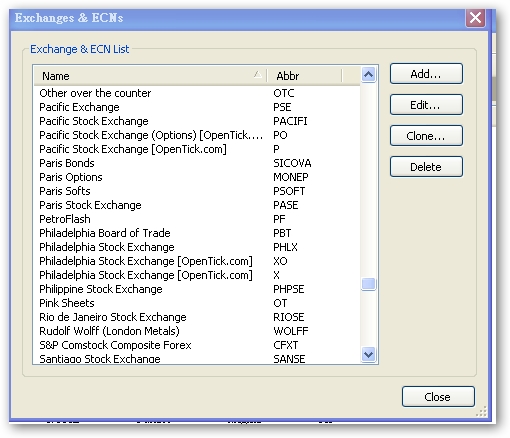The width and height of the screenshot is (510, 438).
Task: Sort list by Abbr column header
Action: [x=305, y=76]
